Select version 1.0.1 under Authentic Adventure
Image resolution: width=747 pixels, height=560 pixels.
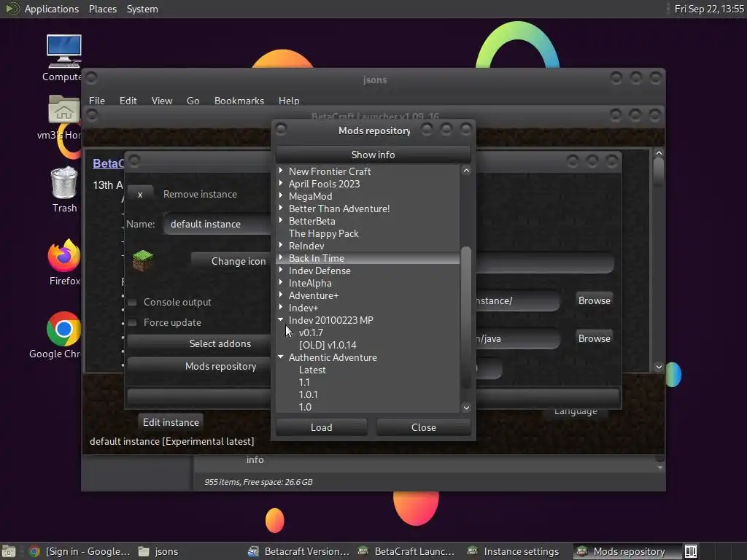click(x=309, y=394)
